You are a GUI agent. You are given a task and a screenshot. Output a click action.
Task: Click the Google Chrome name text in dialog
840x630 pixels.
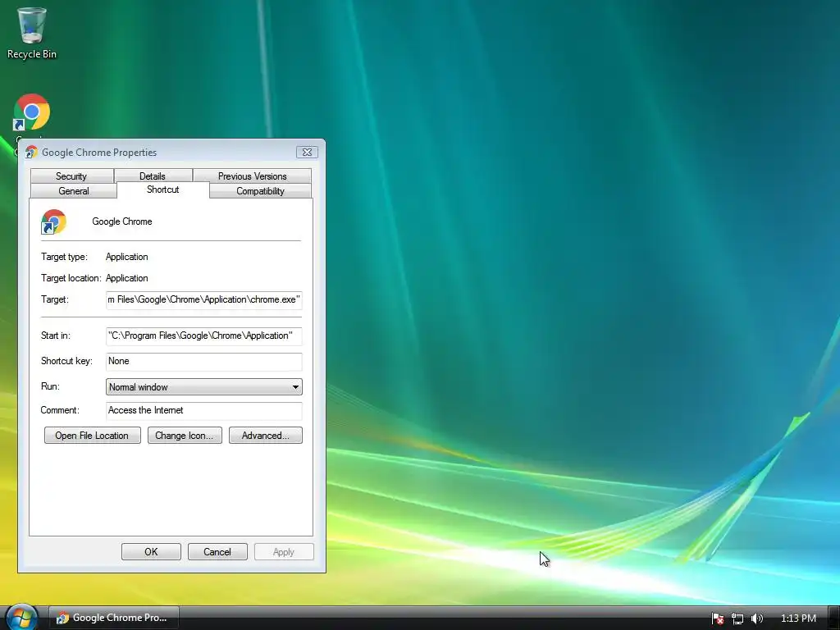point(122,221)
